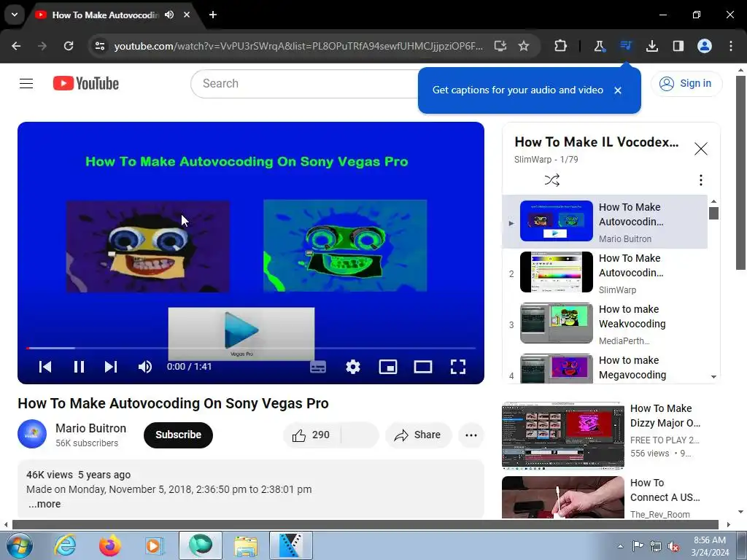747x560 pixels.
Task: Toggle the Chrome side panel
Action: (678, 46)
